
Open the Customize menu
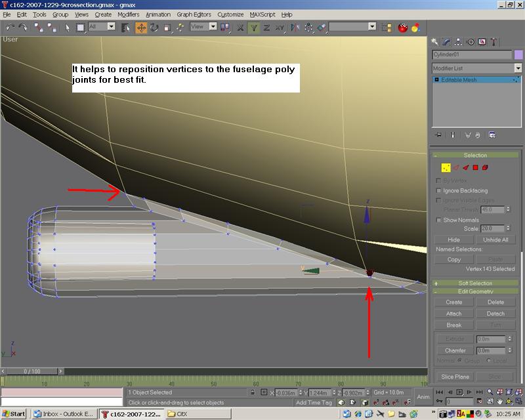click(230, 14)
